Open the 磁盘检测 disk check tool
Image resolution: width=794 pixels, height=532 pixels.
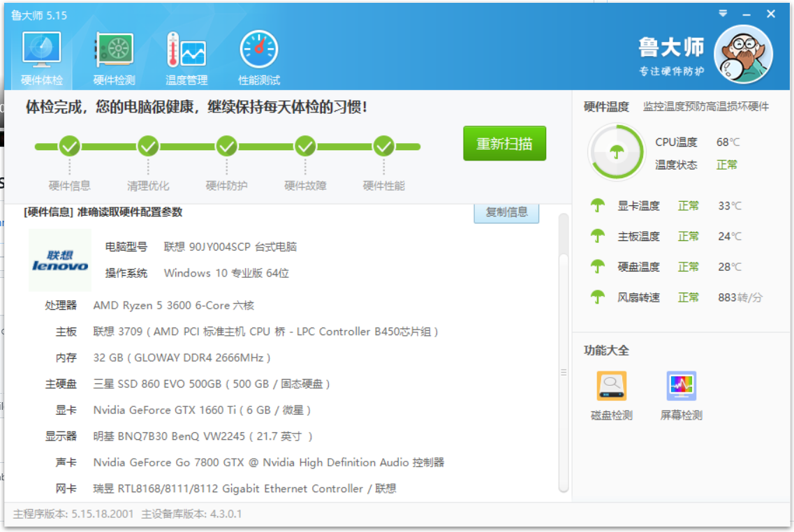coord(612,396)
